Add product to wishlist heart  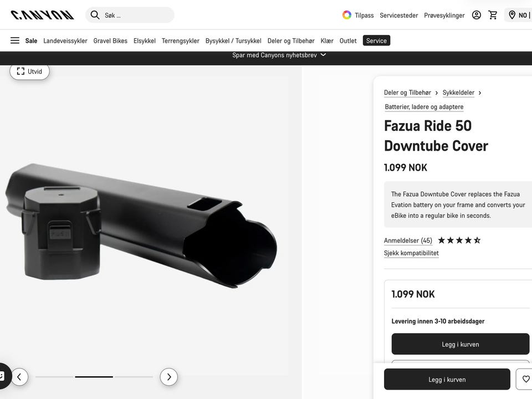coord(525,379)
